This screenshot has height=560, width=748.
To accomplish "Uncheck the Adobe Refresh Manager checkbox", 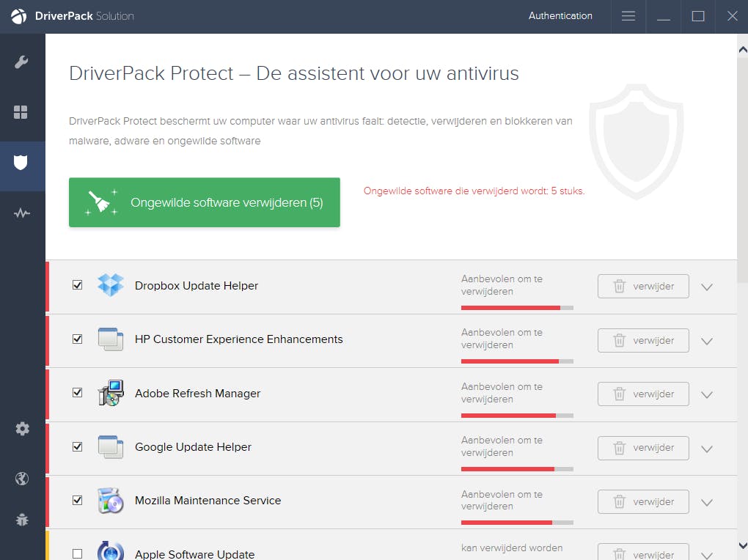I will 78,393.
